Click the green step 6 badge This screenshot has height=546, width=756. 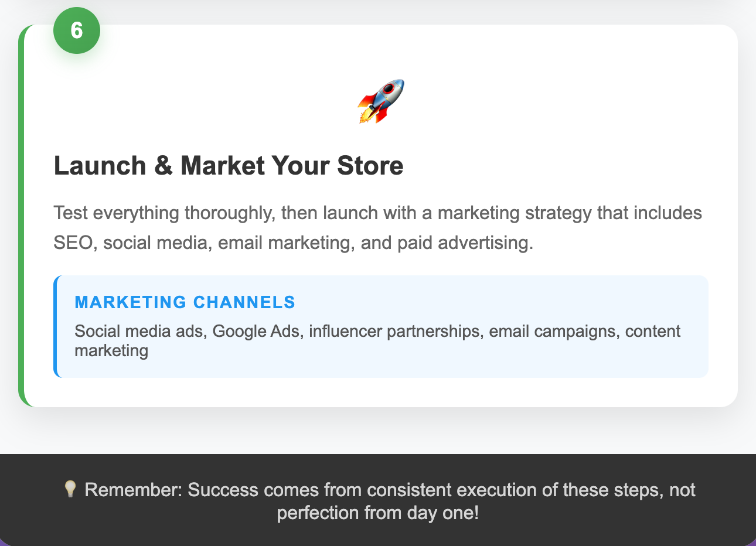pyautogui.click(x=77, y=30)
